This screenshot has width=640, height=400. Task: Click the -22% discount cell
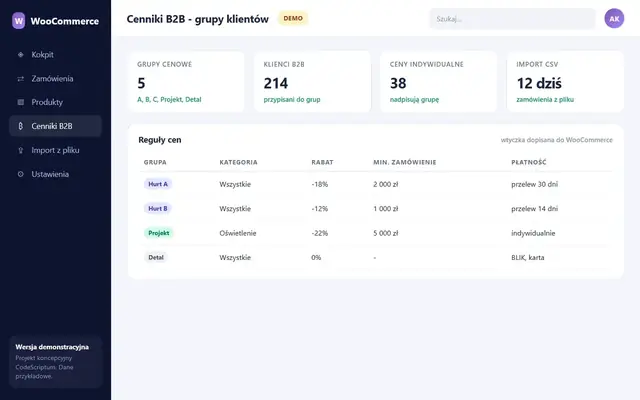pyautogui.click(x=320, y=233)
